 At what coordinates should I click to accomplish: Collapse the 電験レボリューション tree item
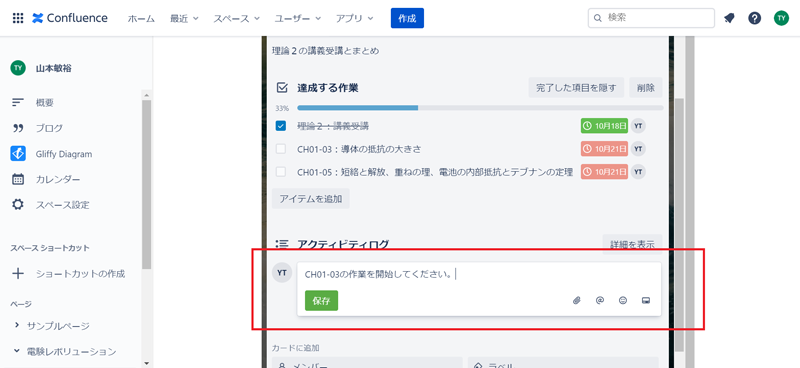[x=17, y=351]
